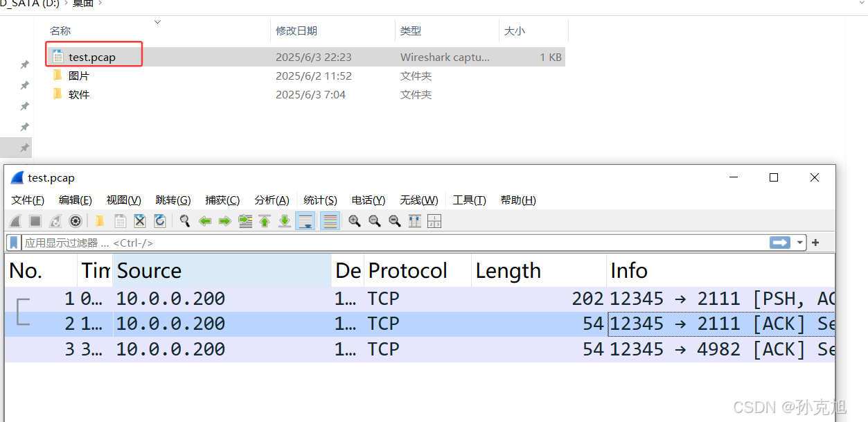Image resolution: width=868 pixels, height=422 pixels.
Task: Sort packets by the Source column
Action: [x=222, y=270]
